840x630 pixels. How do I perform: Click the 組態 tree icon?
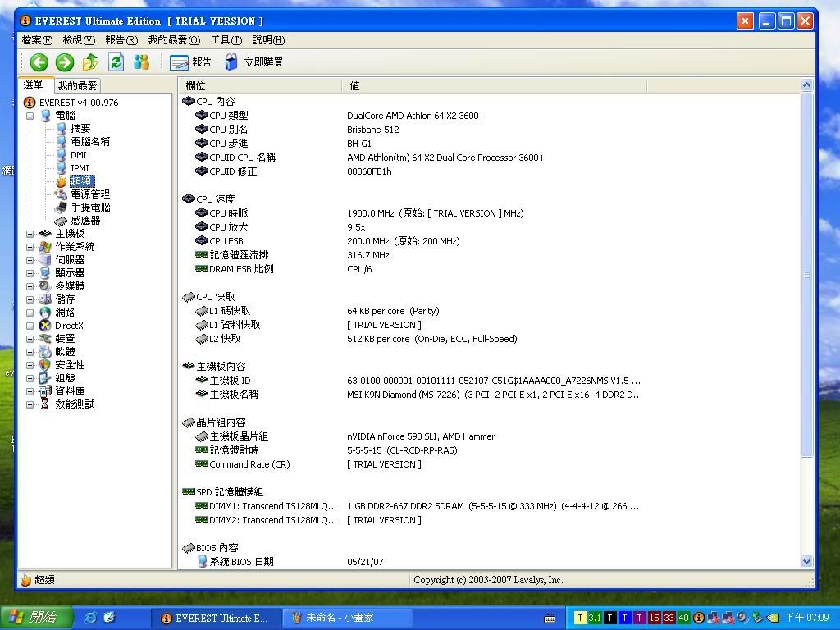point(45,378)
